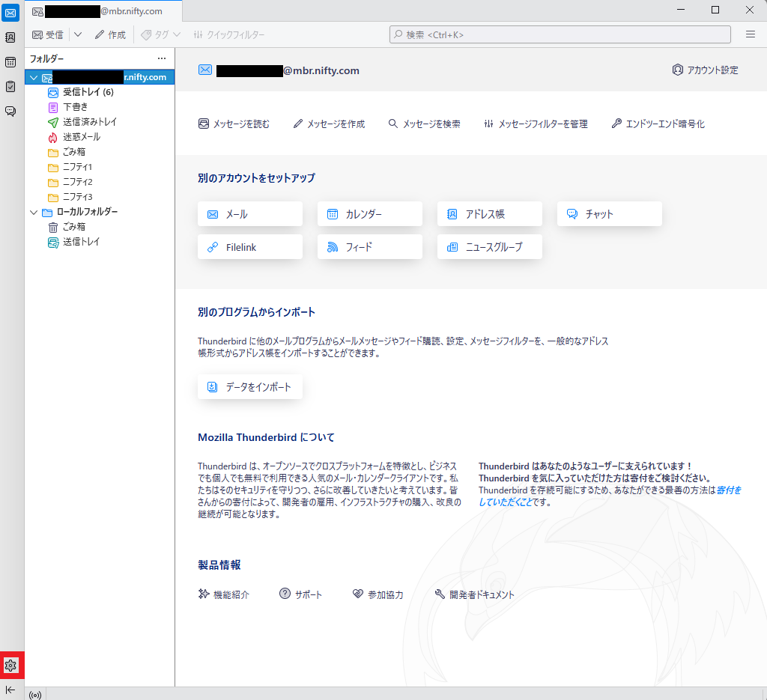Collapse the ローカルフォルダー tree node

click(x=33, y=212)
